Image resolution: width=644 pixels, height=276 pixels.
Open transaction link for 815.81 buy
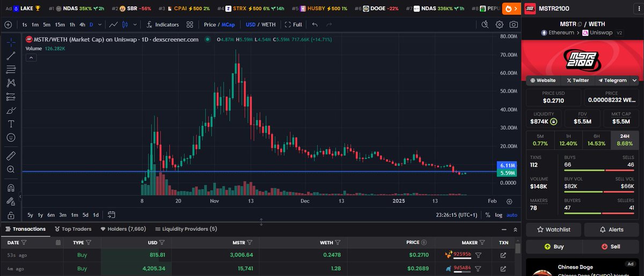(x=503, y=255)
